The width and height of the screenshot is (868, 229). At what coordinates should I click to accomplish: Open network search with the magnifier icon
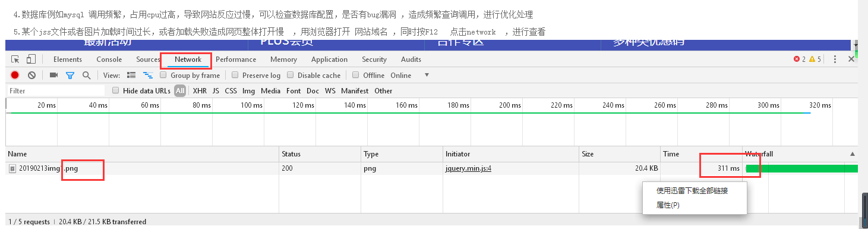[86, 75]
